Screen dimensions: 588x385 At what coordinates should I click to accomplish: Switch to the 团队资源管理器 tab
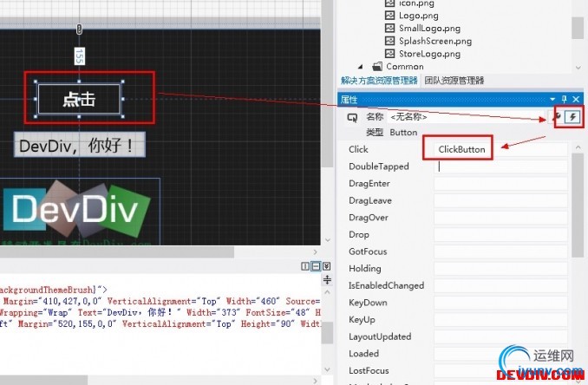(454, 81)
